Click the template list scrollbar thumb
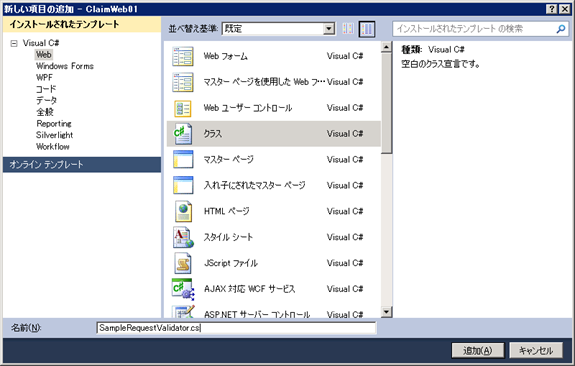The height and width of the screenshot is (366, 575). pos(386,103)
